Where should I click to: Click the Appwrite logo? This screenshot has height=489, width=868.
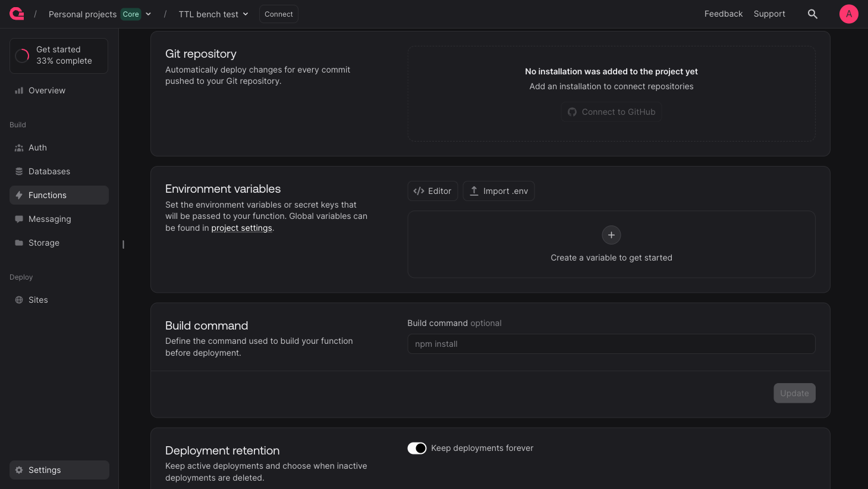[16, 13]
